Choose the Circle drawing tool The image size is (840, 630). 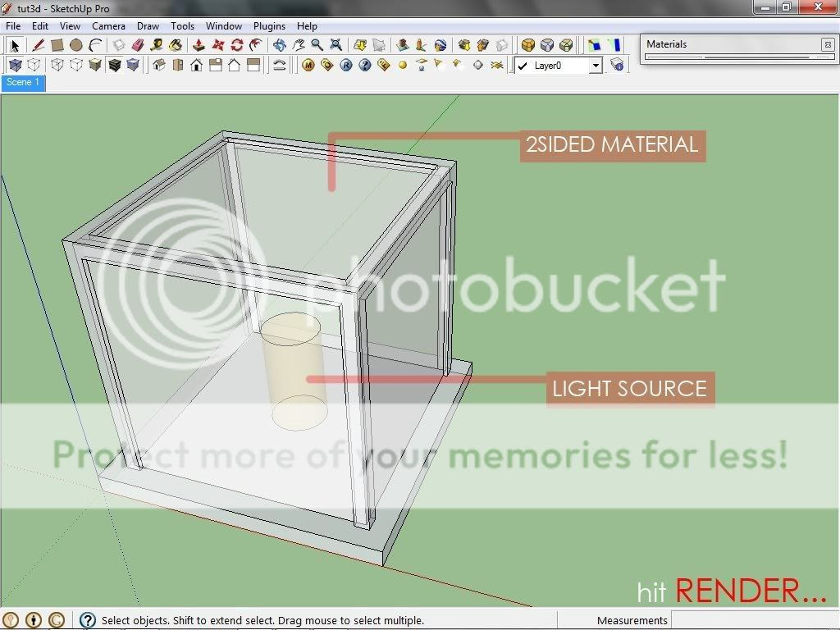click(76, 46)
